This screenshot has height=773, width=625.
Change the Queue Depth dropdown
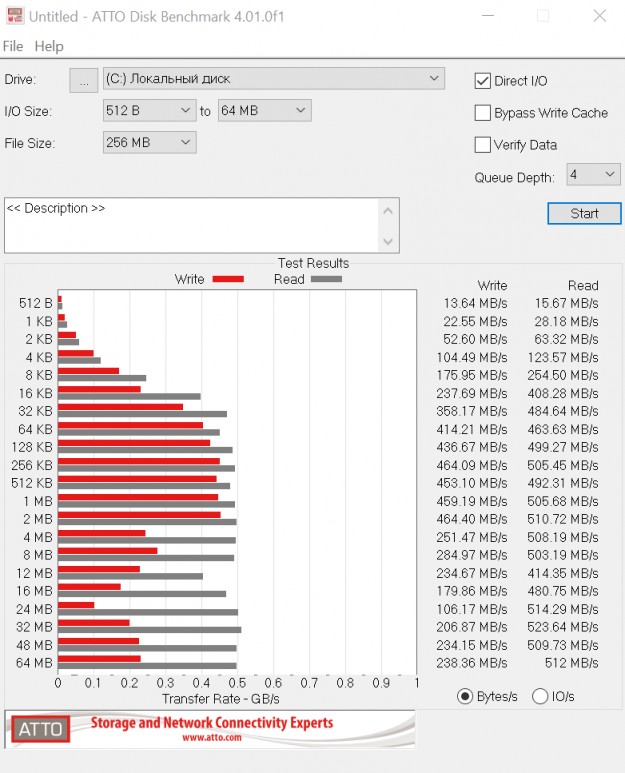pyautogui.click(x=593, y=175)
